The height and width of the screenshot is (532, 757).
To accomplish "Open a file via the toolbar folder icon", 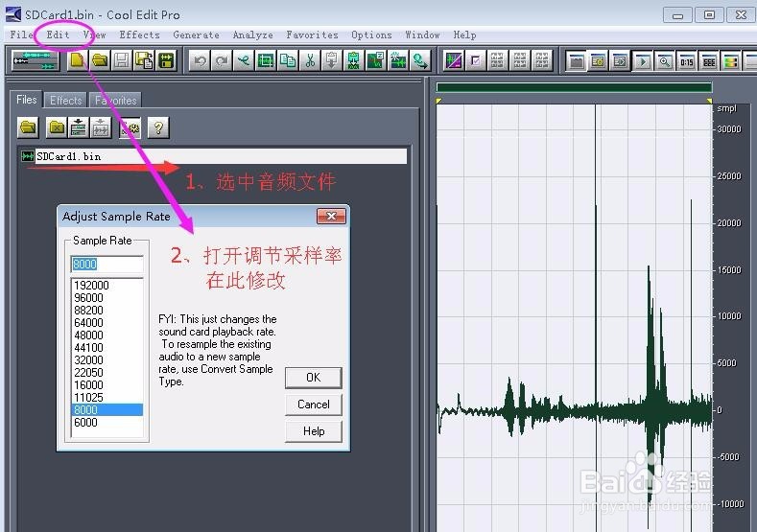I will pyautogui.click(x=100, y=60).
